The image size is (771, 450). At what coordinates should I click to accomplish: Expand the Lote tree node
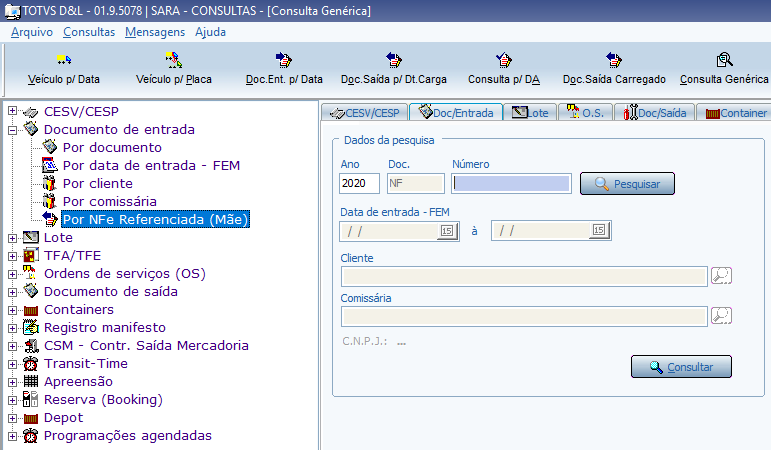tap(12, 238)
